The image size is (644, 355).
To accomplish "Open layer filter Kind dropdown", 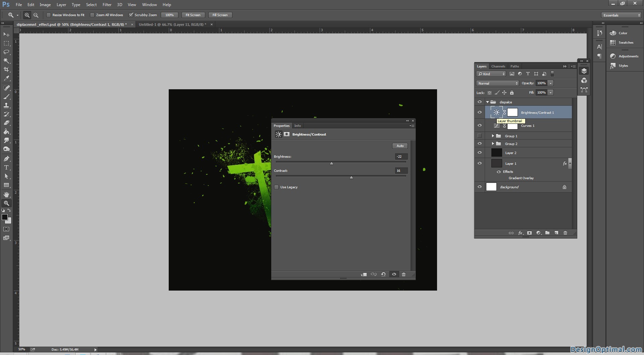I will click(x=491, y=74).
